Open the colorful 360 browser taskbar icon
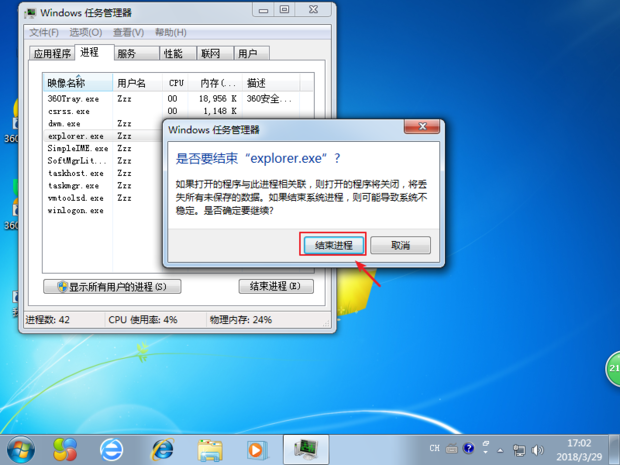Viewport: 620px width, 465px height. pyautogui.click(x=65, y=450)
